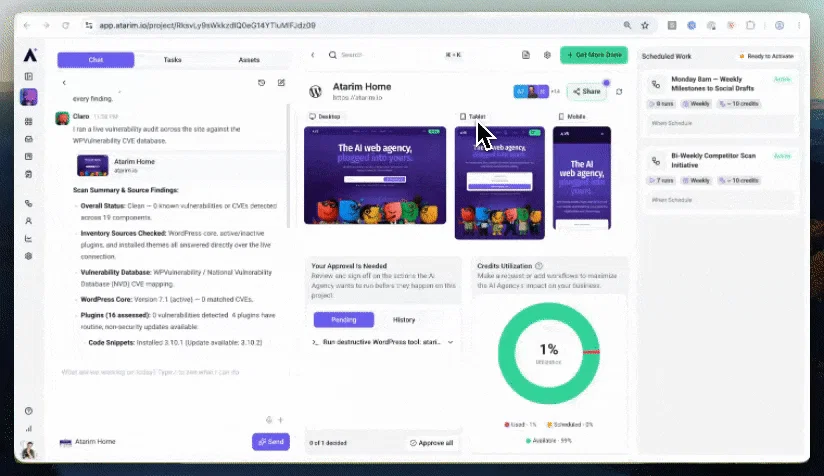
Task: Click the '0 of 1 decided' status text
Action: point(328,443)
